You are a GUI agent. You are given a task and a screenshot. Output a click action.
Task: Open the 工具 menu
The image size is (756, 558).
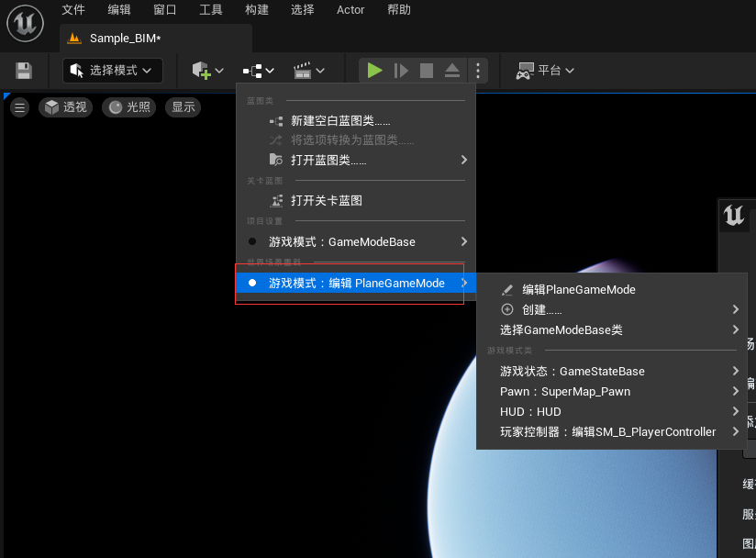211,10
